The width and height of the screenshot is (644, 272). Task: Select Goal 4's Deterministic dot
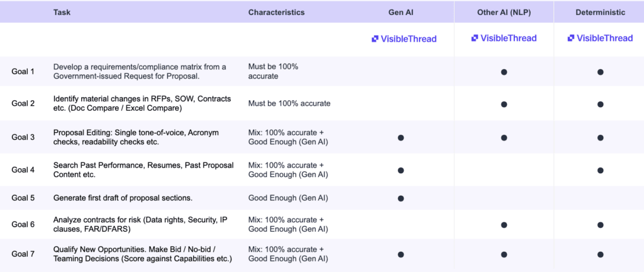click(x=600, y=170)
